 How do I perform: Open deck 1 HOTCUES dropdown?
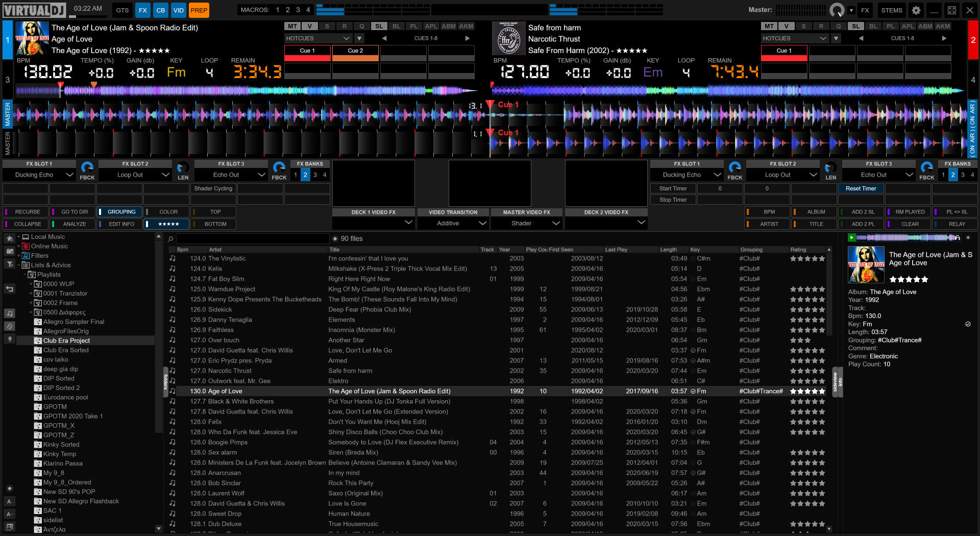click(317, 38)
